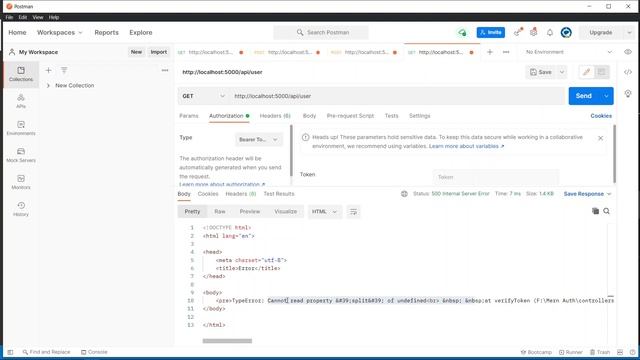Switch to the Settings tab
The height and width of the screenshot is (360, 640).
click(420, 116)
